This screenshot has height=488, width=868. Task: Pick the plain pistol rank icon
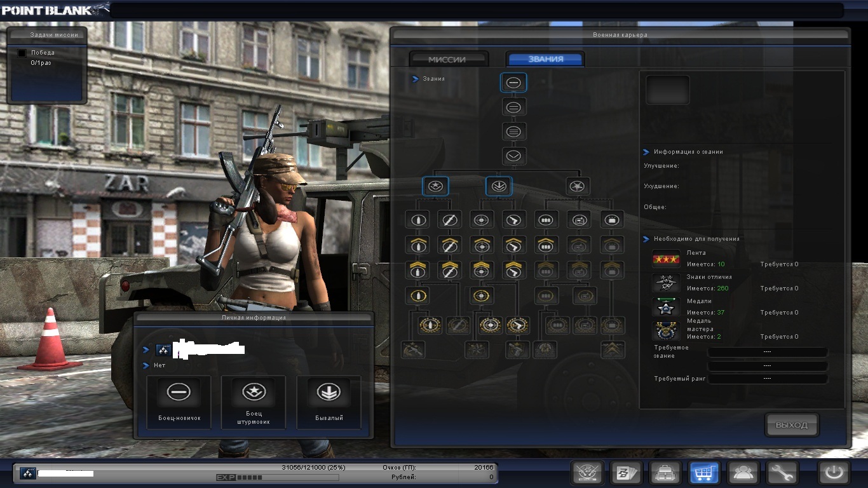point(513,220)
